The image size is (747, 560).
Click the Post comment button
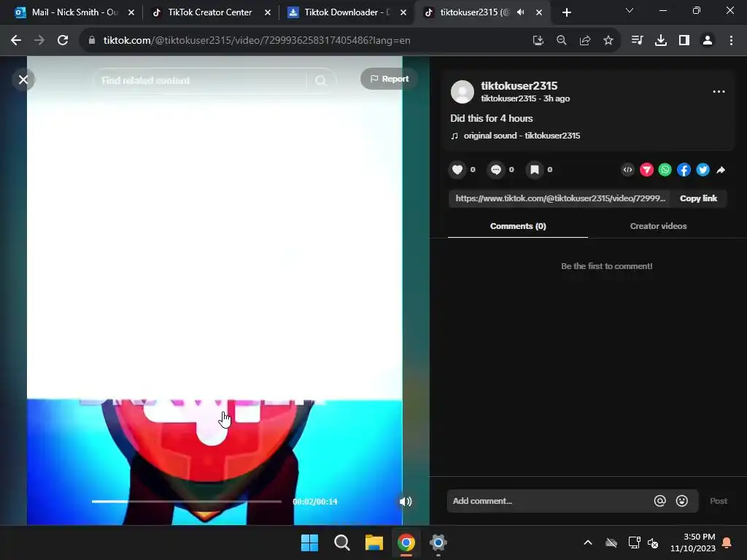(x=718, y=501)
